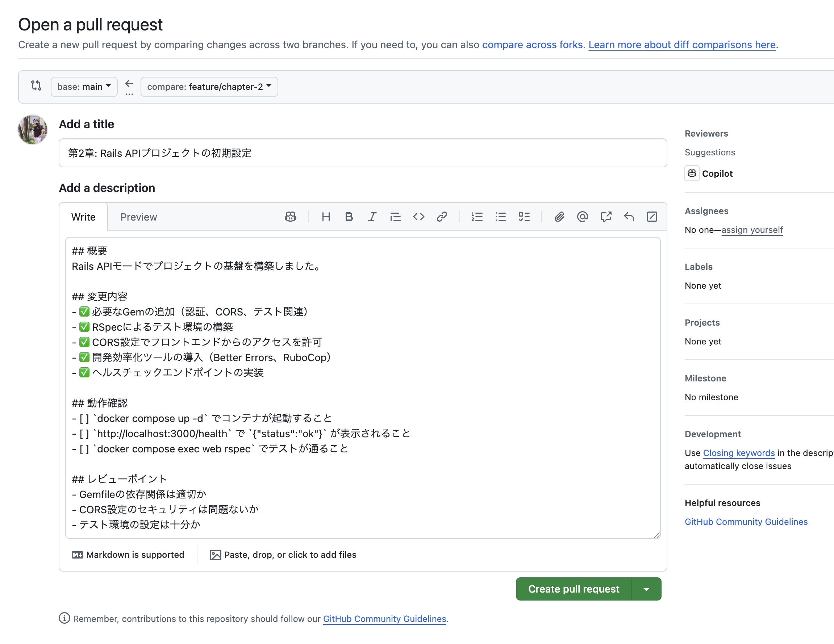Apply italic formatting
834x644 pixels.
(x=372, y=217)
